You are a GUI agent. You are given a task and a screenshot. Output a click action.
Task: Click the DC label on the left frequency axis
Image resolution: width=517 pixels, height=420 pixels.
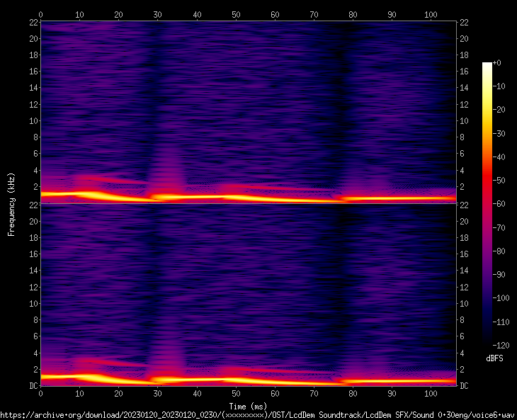coord(33,386)
